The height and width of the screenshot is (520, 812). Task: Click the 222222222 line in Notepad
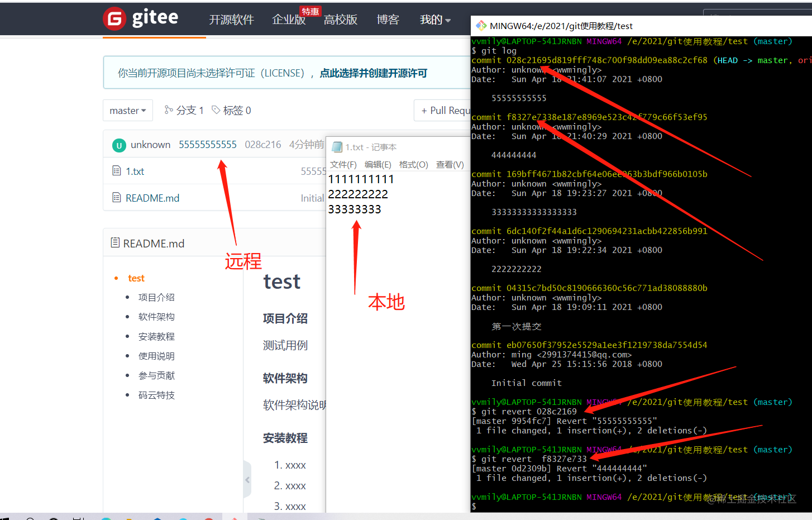tap(358, 194)
